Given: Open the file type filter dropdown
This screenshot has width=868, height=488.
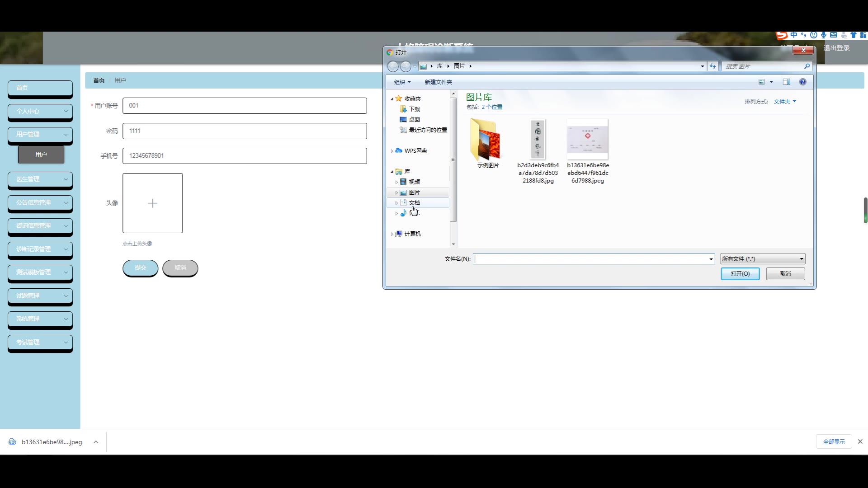Looking at the screenshot, I should coord(762,259).
